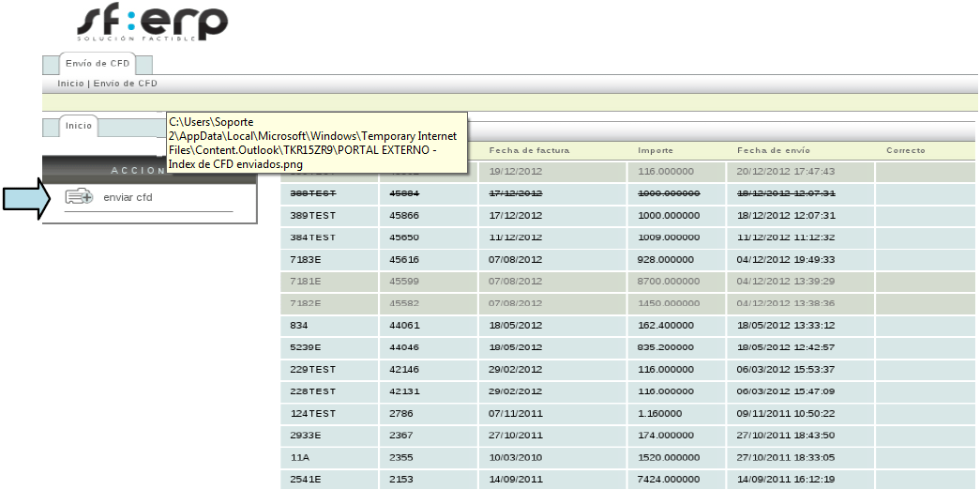The image size is (980, 490).
Task: Open the 5239E invoice entry
Action: coord(306,346)
